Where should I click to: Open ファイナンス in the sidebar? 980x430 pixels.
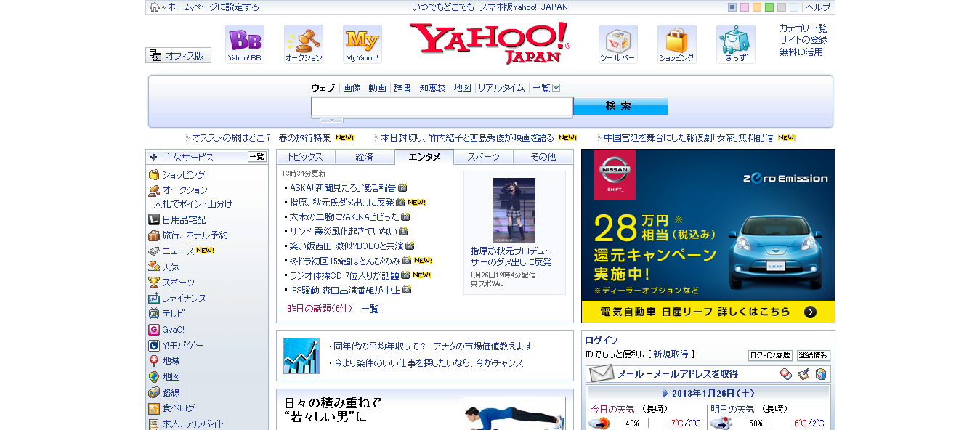pos(184,299)
